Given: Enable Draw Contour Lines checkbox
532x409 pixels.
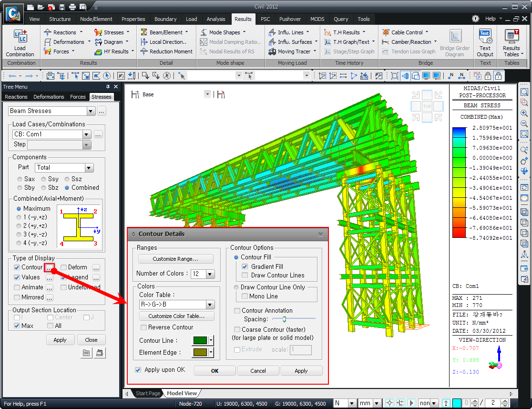Looking at the screenshot, I should click(245, 275).
